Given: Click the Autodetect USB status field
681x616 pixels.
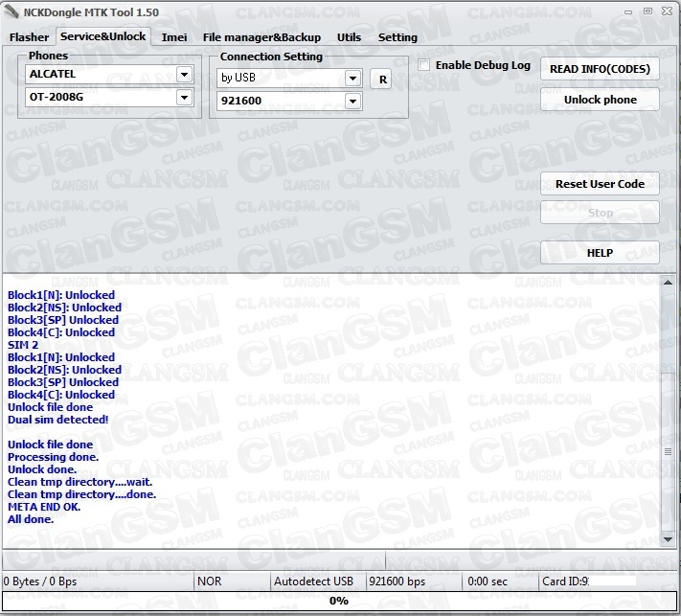Looking at the screenshot, I should (318, 582).
